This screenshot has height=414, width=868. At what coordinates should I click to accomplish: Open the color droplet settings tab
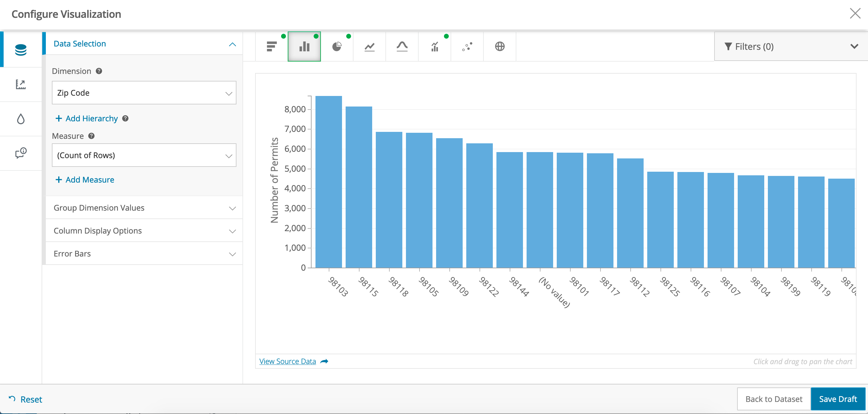click(x=21, y=119)
